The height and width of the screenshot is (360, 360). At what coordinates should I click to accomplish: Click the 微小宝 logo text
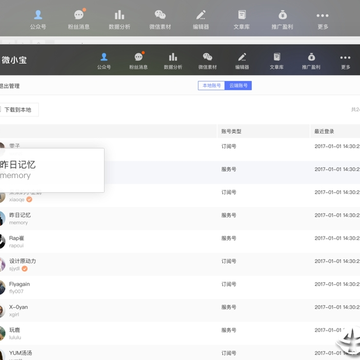(14, 60)
